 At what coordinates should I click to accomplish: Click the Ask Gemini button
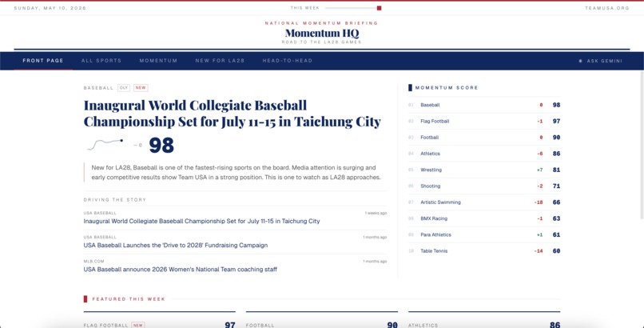[x=601, y=61]
